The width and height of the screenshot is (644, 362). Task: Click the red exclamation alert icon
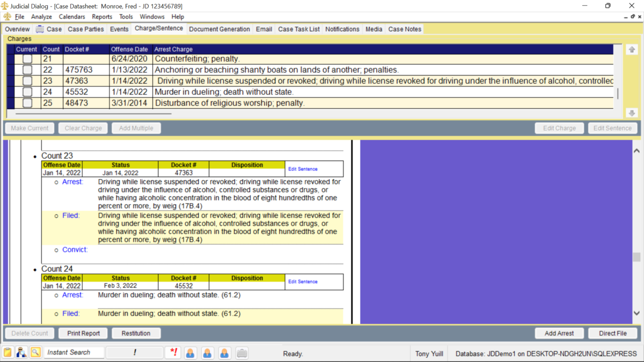click(x=172, y=352)
